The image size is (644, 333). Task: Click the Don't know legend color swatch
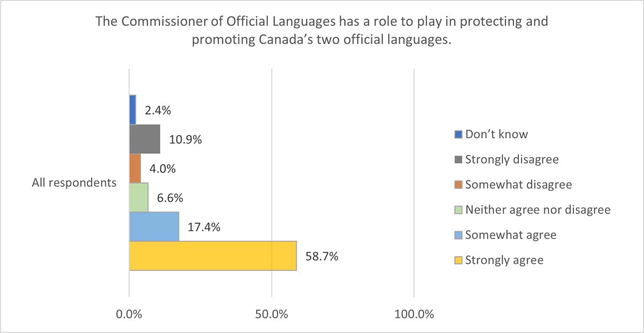coord(458,135)
